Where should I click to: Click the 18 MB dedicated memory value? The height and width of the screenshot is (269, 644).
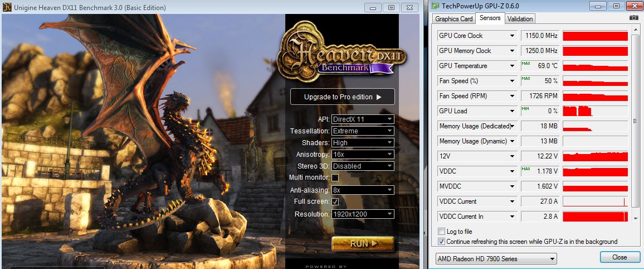point(540,126)
